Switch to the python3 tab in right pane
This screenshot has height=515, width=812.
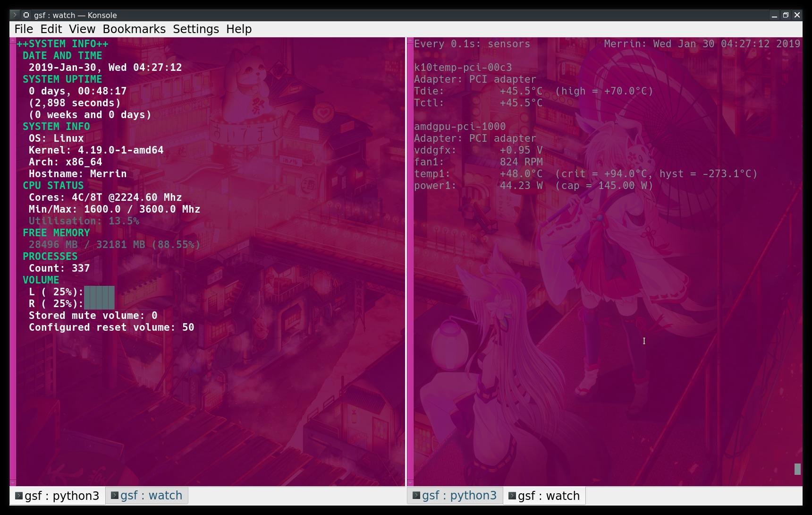point(455,496)
